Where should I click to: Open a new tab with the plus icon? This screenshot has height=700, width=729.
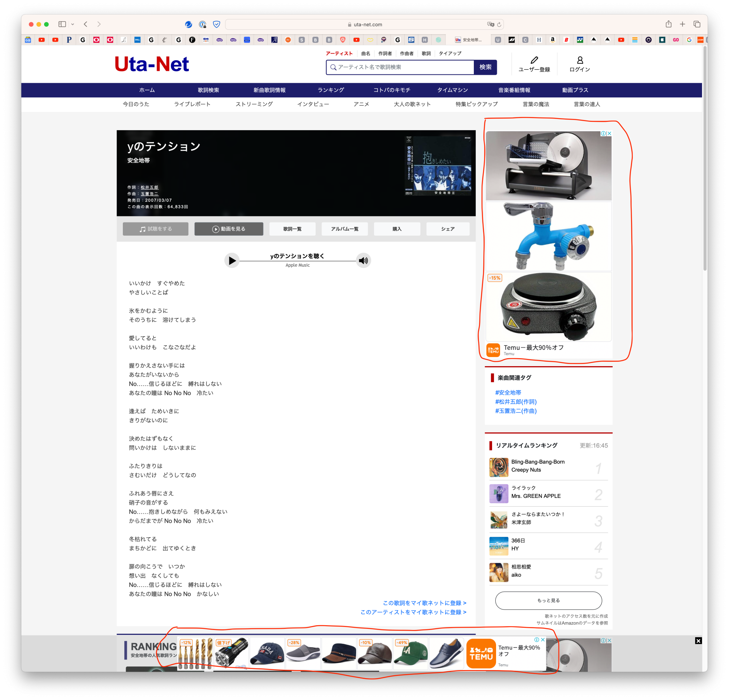[682, 24]
